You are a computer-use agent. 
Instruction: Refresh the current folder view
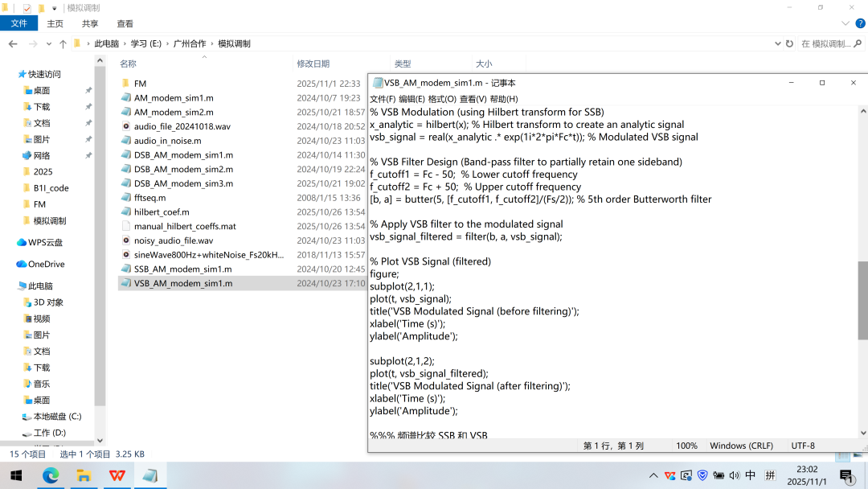[x=789, y=43]
